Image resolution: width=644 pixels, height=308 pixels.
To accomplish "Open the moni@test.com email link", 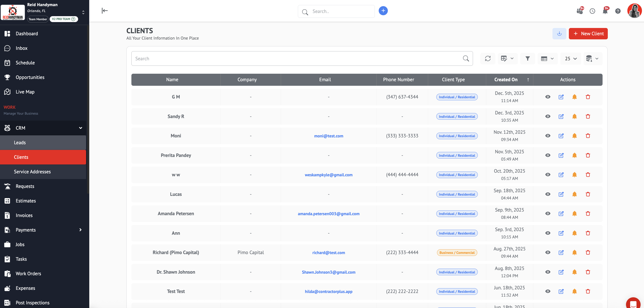I will 329,136.
